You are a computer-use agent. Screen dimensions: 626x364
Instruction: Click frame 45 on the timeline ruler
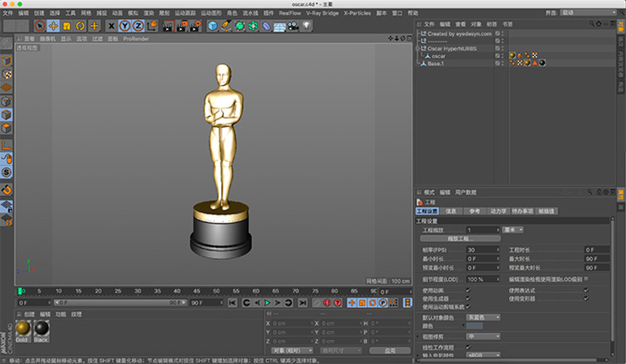[x=196, y=292]
